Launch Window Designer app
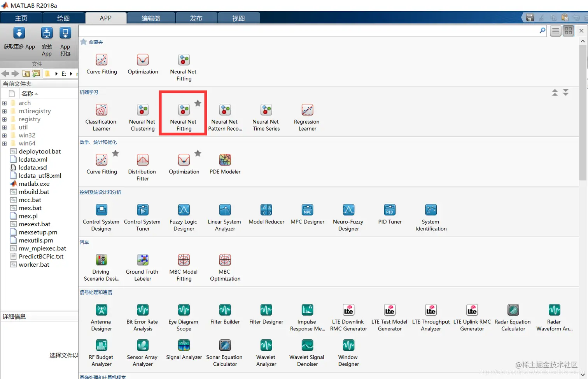The width and height of the screenshot is (588, 379). [x=348, y=353]
